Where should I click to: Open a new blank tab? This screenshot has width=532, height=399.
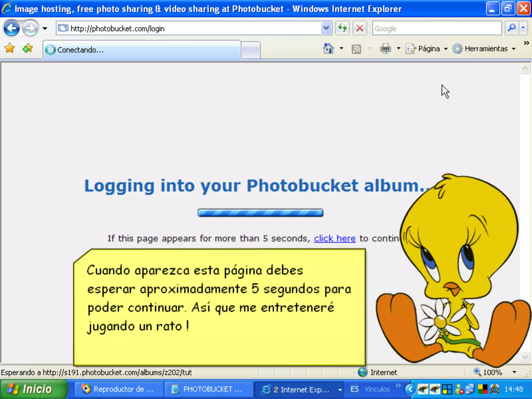click(250, 50)
